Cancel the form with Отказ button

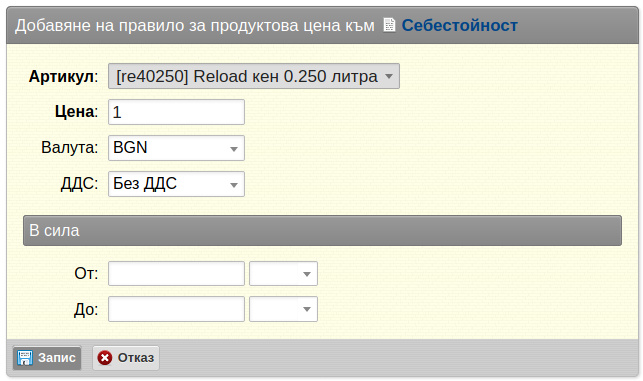click(126, 358)
